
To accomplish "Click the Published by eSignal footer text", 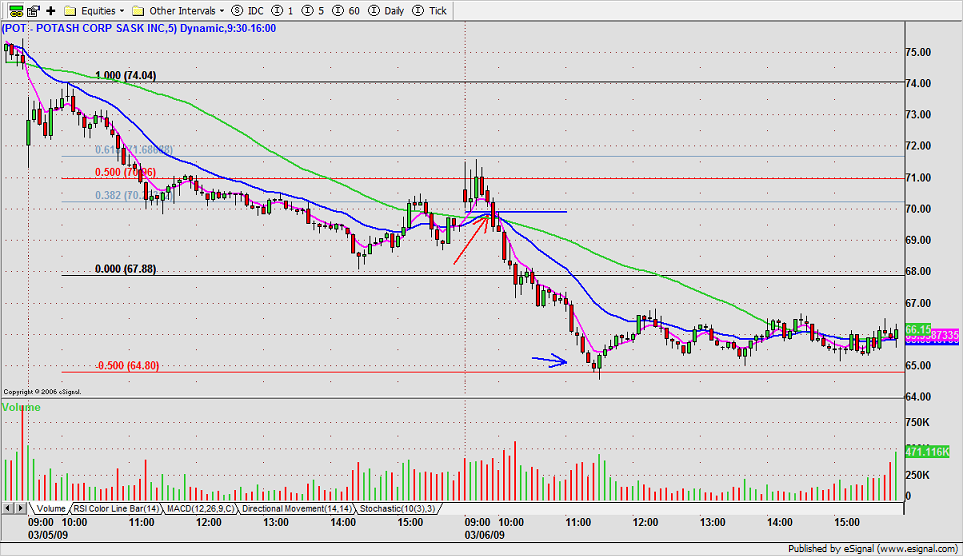I will tap(872, 549).
